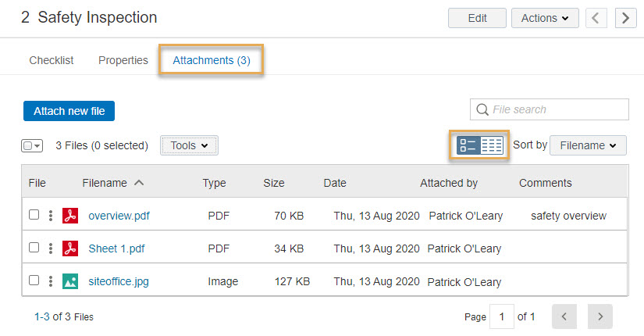644x336 pixels.
Task: Expand the Actions dropdown
Action: (545, 18)
